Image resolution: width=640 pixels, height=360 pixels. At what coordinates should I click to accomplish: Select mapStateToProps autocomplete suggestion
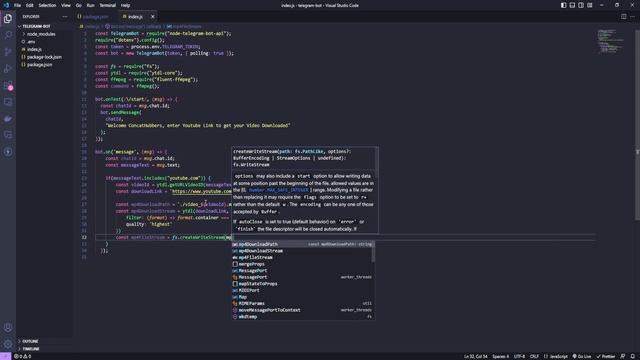click(x=303, y=284)
